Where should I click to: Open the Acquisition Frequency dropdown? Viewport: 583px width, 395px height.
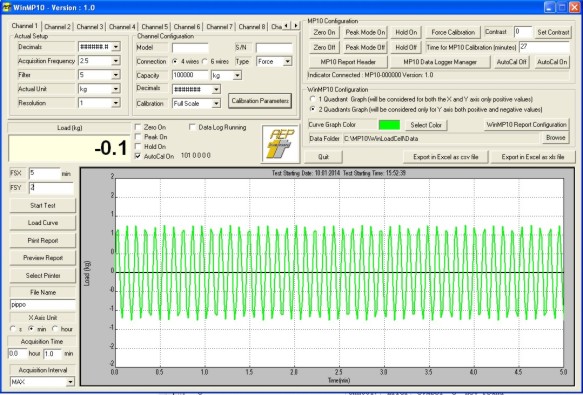point(116,61)
